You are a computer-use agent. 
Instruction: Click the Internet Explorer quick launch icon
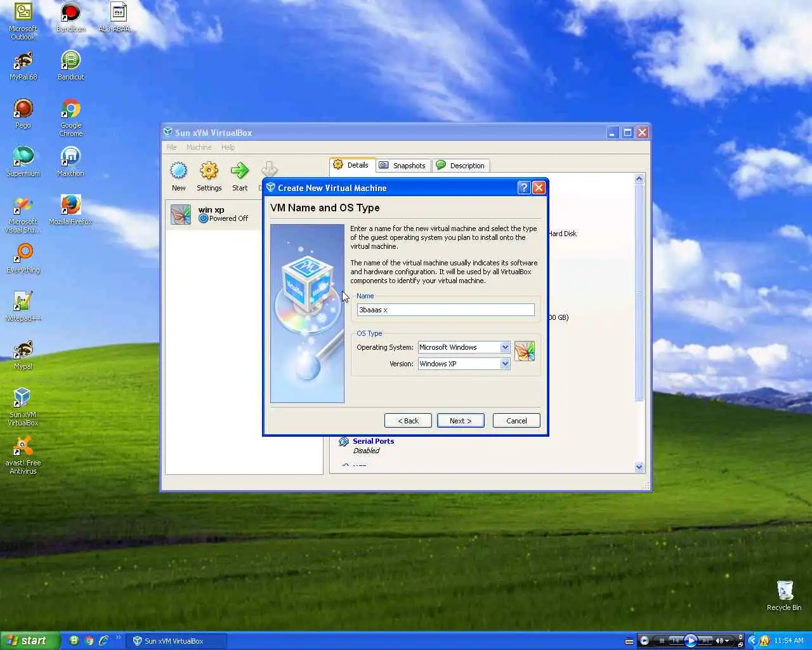103,640
